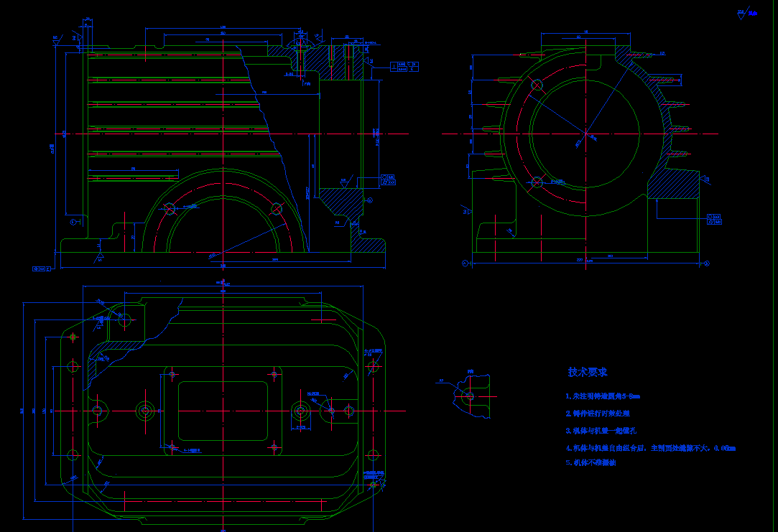Select note 3 about 机体与机盖一起镗孔

tap(601, 430)
